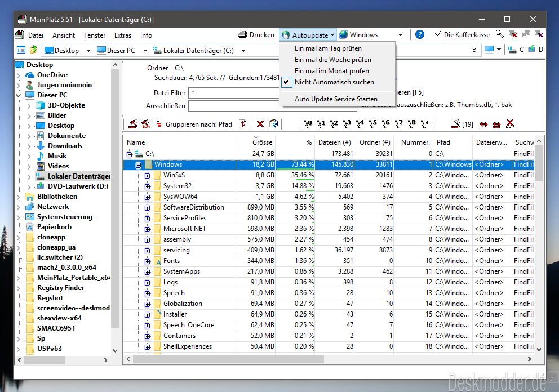Click the magnifying glass search icon
The height and width of the screenshot is (392, 559).
tap(500, 34)
